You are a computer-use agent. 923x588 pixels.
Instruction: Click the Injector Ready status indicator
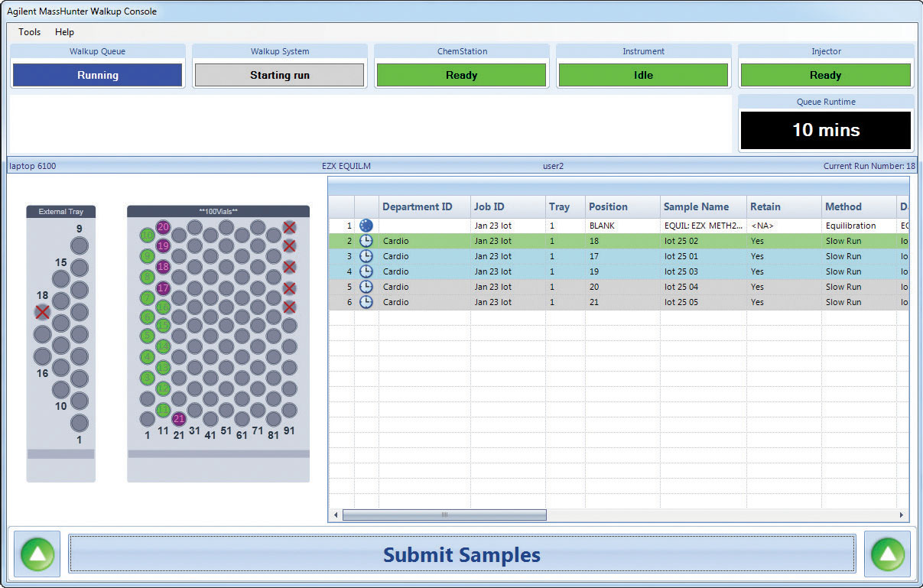coord(826,75)
